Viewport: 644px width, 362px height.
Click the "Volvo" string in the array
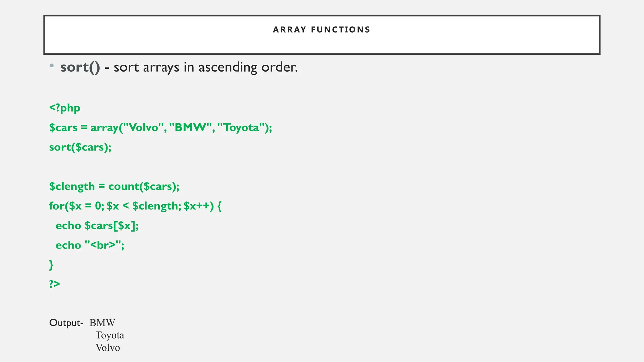[x=143, y=128]
